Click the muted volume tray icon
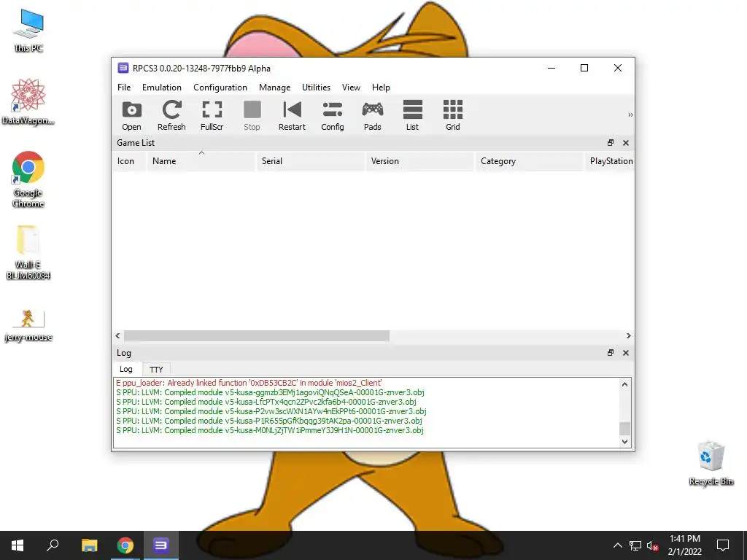This screenshot has width=747, height=560. tap(652, 545)
